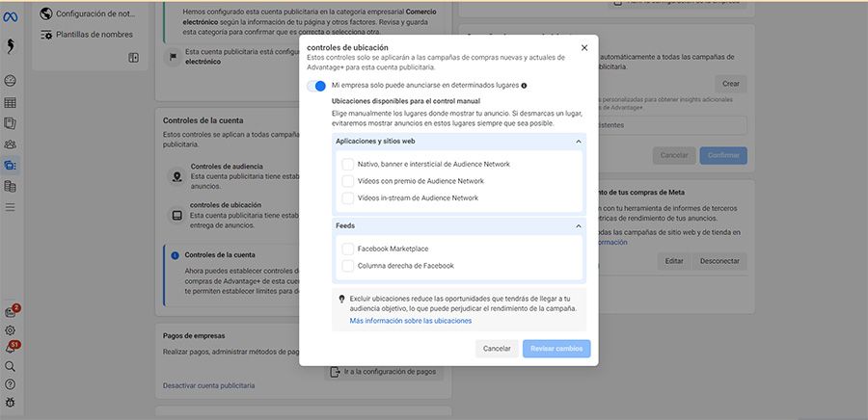Close the controles de ubicación dialog

point(584,48)
